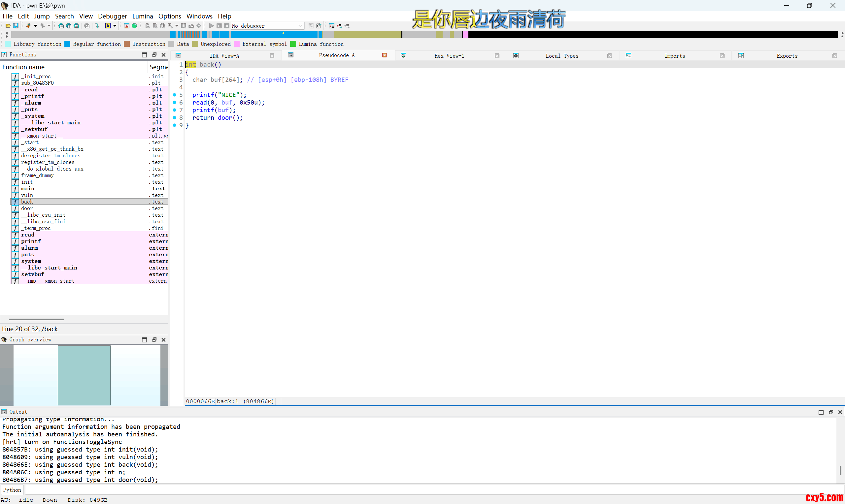Open the No debugger dropdown
This screenshot has height=504, width=845.
click(300, 26)
